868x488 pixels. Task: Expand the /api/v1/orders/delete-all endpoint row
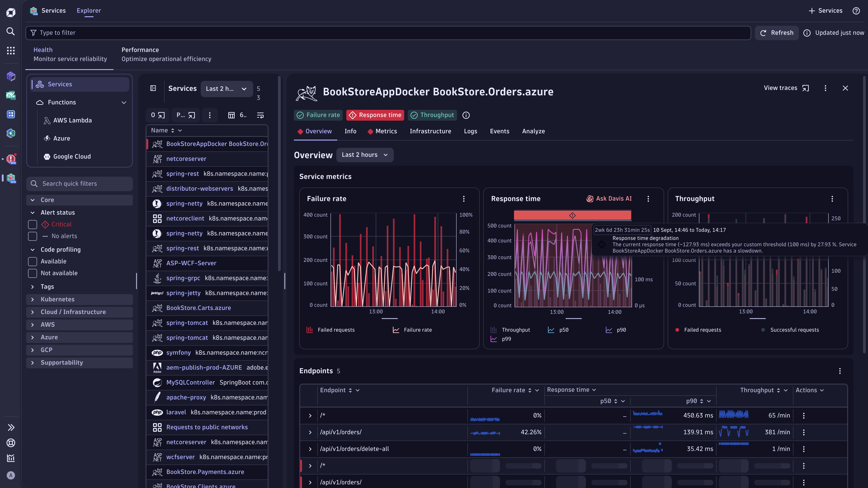[310, 449]
